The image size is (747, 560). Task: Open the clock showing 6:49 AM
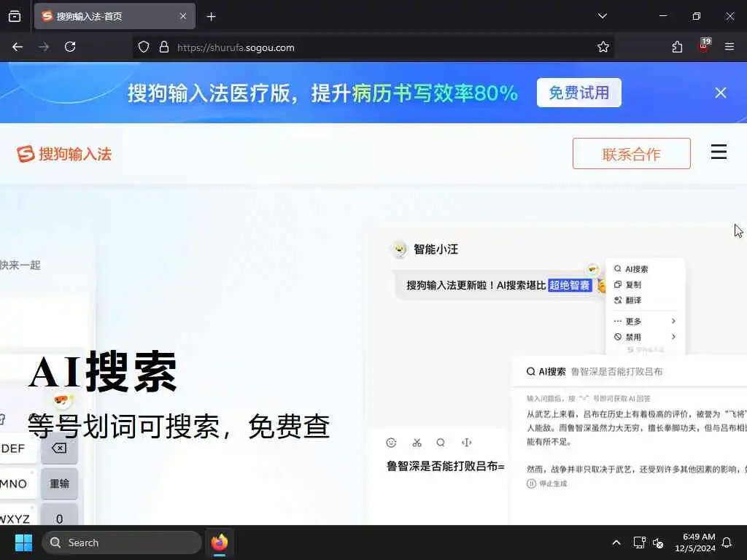(x=694, y=542)
